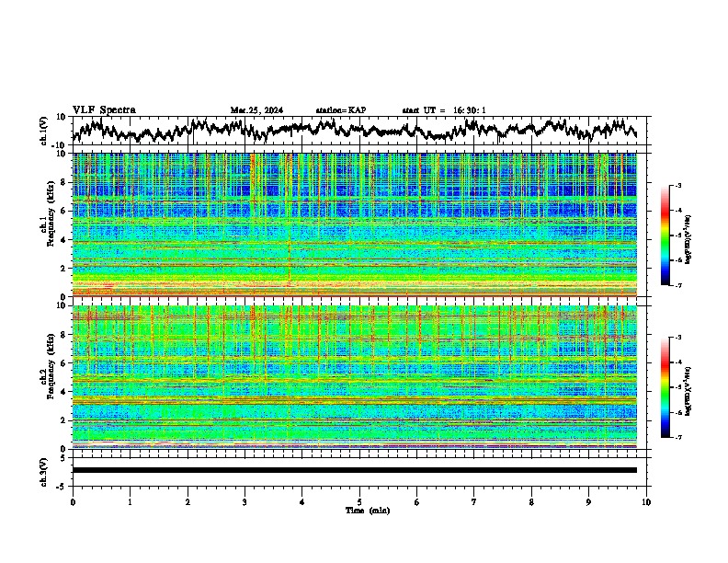Click the "8" kHz tick on ch.1 frequency axis

pos(64,182)
